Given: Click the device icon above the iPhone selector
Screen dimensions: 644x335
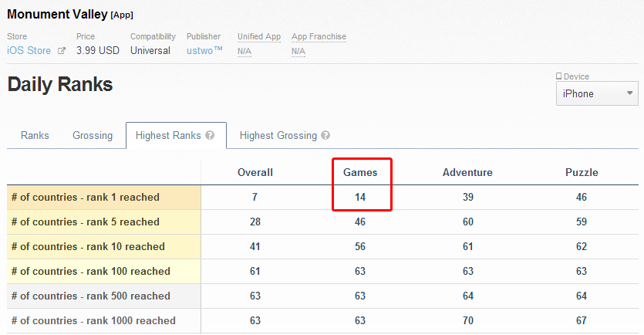Looking at the screenshot, I should [x=558, y=76].
